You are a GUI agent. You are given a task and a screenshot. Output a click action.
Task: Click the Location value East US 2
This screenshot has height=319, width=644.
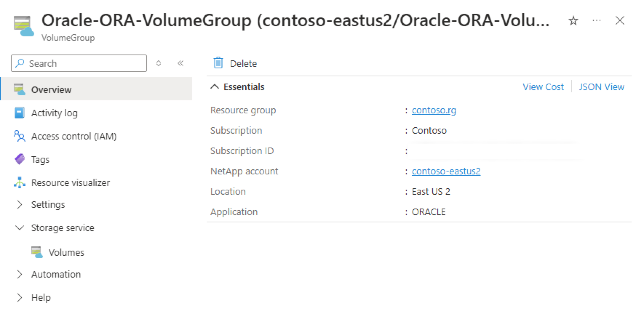click(431, 191)
